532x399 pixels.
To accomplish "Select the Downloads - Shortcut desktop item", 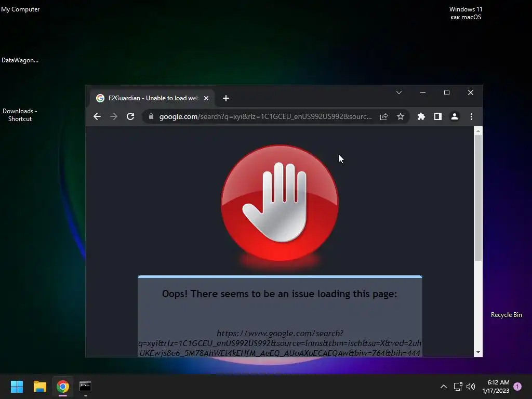I will click(20, 115).
